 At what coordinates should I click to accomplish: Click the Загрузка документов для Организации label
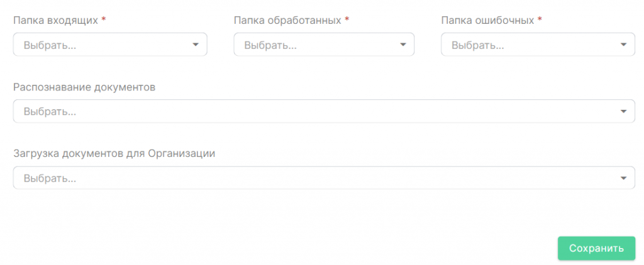(x=114, y=154)
